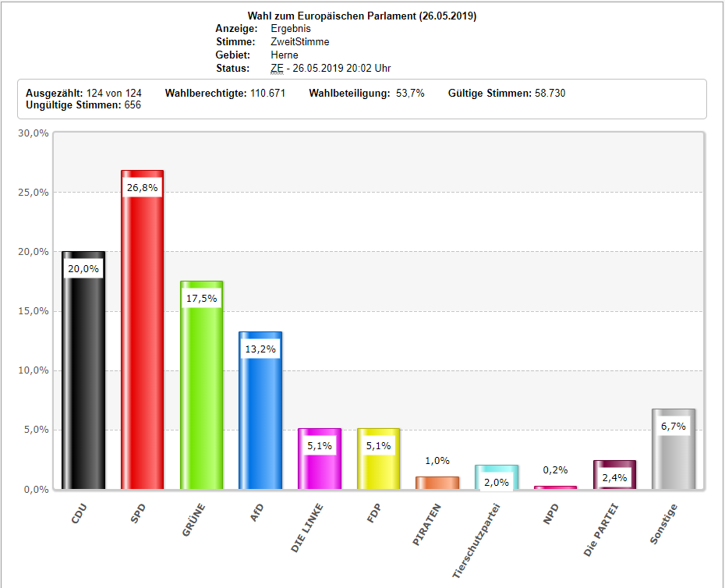The height and width of the screenshot is (588, 725).
Task: Click the 25,0% y-axis tick label
Action: point(34,193)
